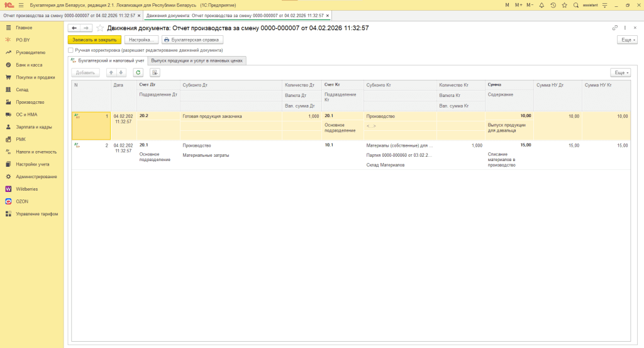Select row 1 number cell

[x=91, y=126]
